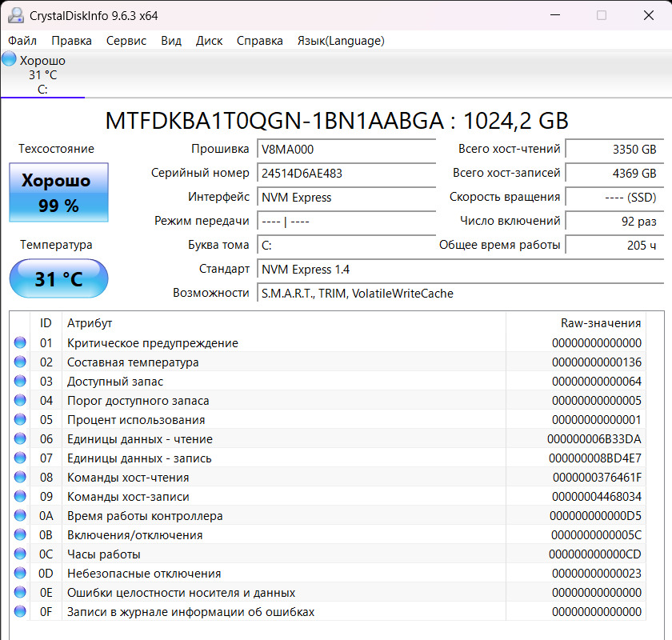Click raw value 0000000376461F
Screen dimensions: 672x640
[597, 478]
